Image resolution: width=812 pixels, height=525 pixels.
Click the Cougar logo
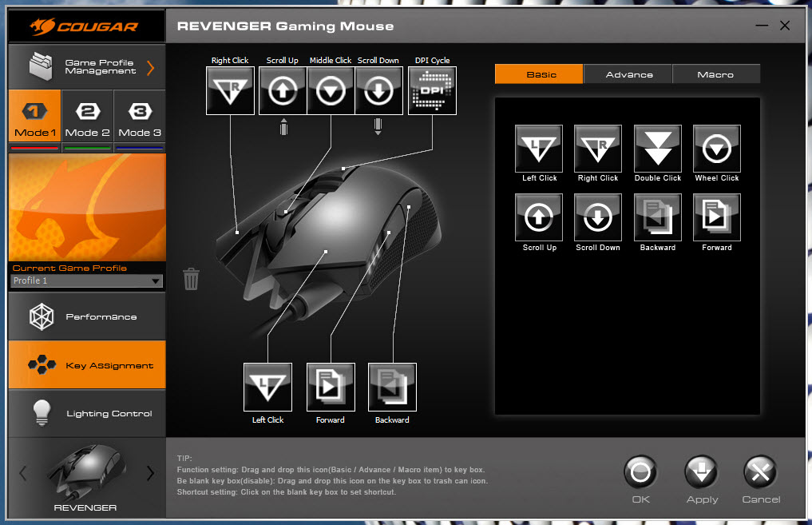tap(85, 26)
